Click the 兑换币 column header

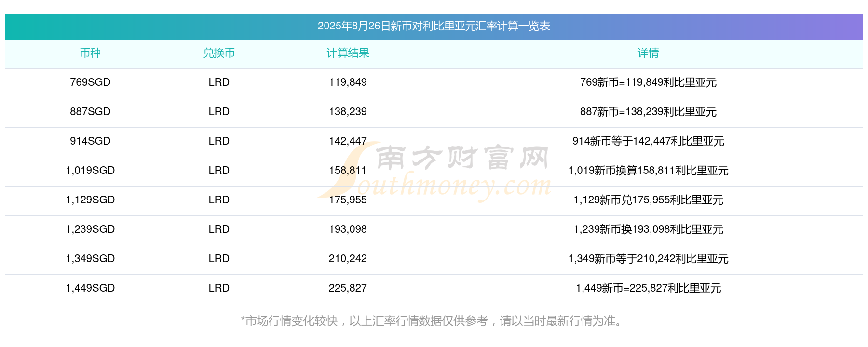click(219, 53)
